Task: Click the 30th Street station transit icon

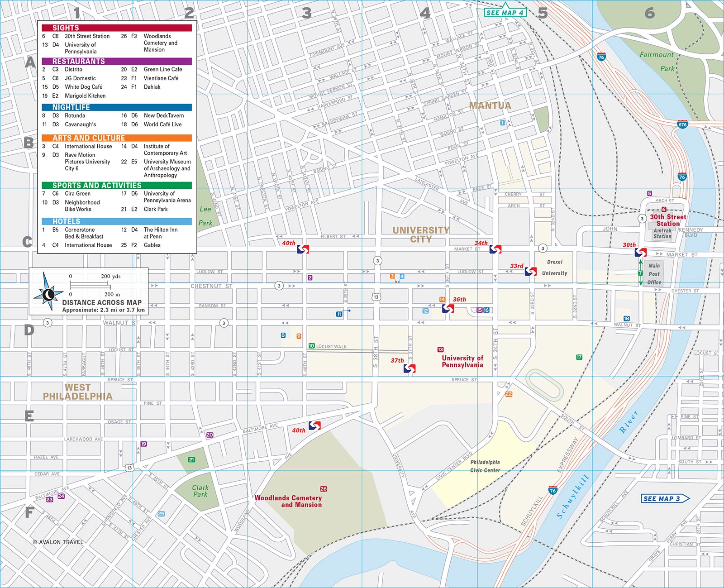Action: coord(641,252)
